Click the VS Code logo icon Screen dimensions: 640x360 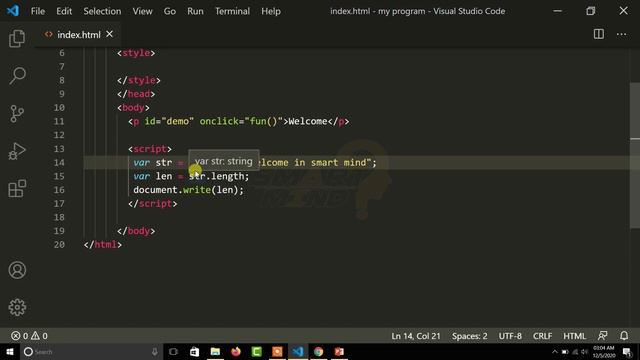tap(13, 11)
